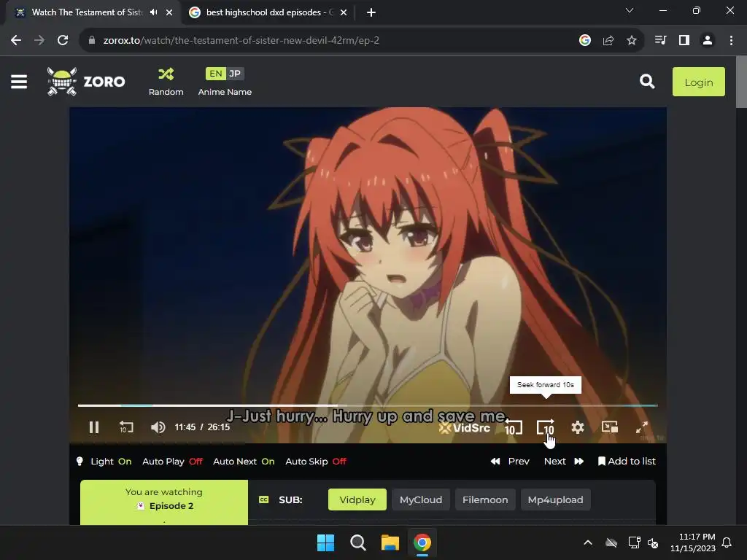Image resolution: width=747 pixels, height=560 pixels.
Task: Select the Mp4upload server
Action: click(x=555, y=499)
